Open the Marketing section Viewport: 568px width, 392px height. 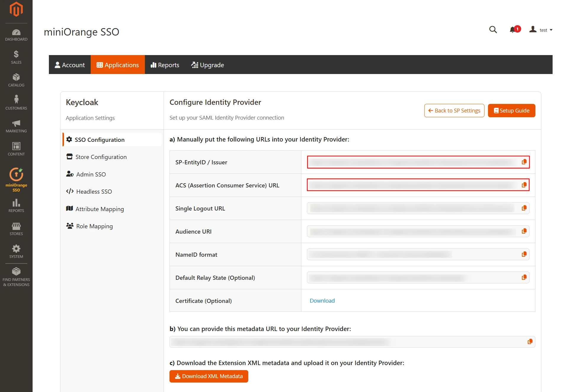pos(16,126)
